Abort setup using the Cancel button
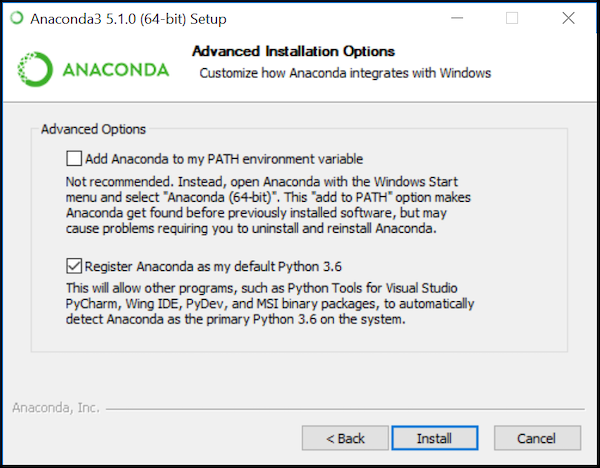 537,438
